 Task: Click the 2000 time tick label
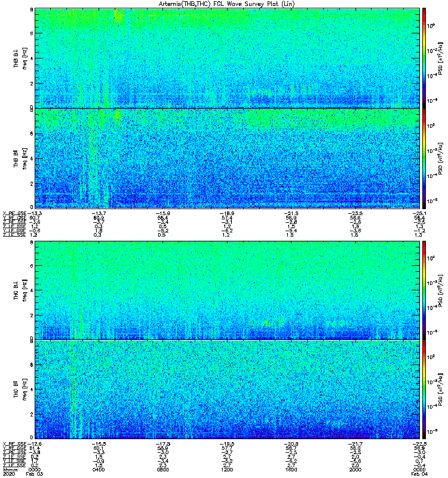point(355,470)
